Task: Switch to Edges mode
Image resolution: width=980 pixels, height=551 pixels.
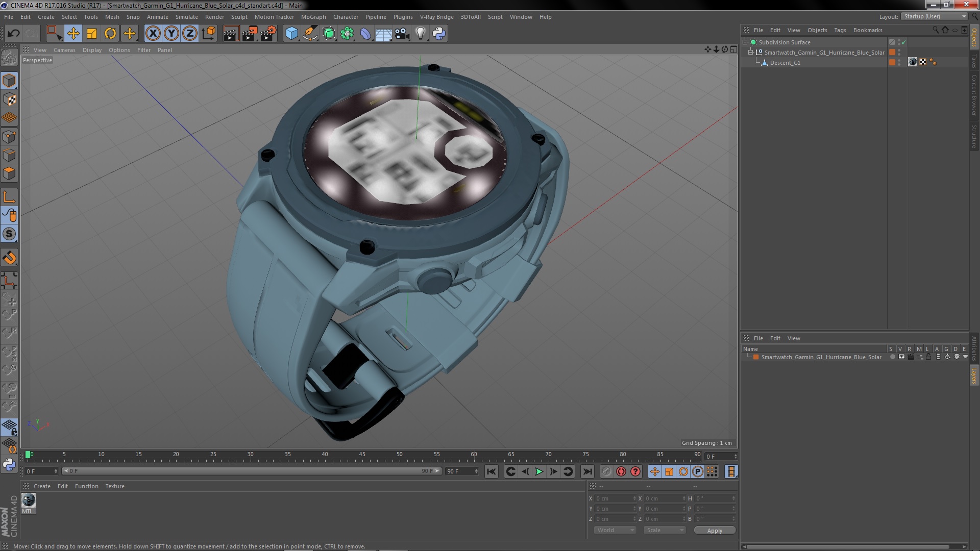Action: click(x=9, y=155)
